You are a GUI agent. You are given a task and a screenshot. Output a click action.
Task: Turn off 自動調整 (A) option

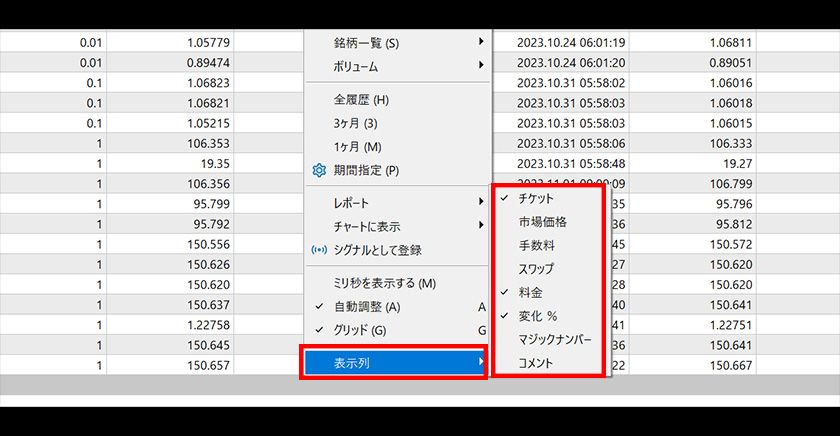(x=366, y=306)
